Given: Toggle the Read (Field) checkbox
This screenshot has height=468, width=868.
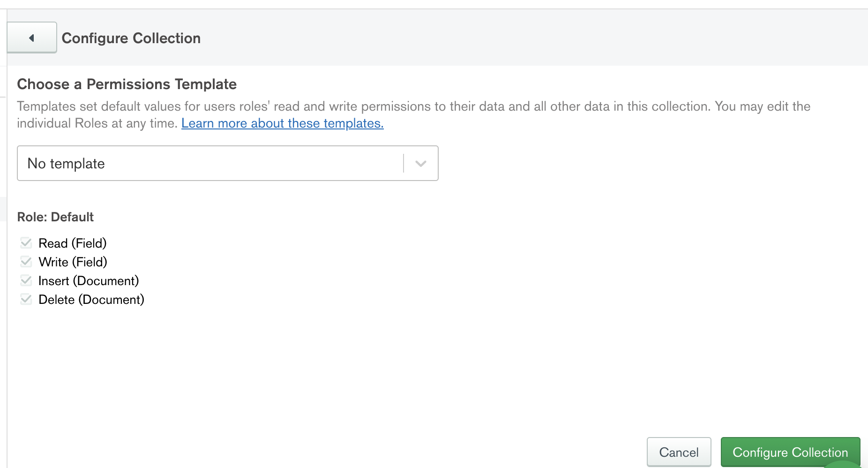Looking at the screenshot, I should (x=26, y=243).
